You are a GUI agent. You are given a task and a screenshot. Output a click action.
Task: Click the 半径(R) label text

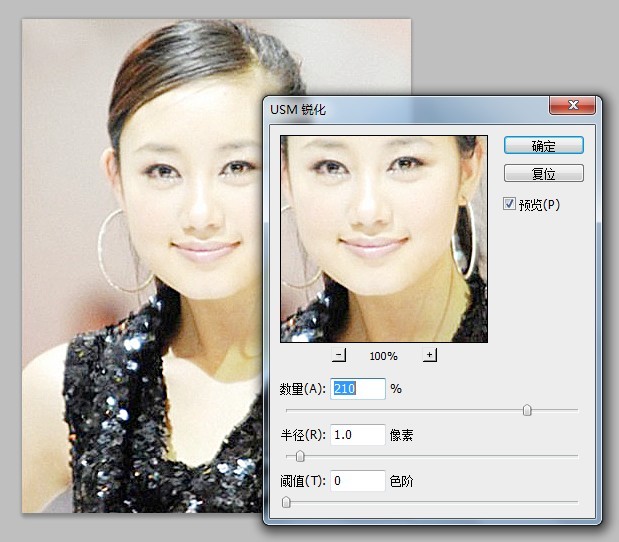tap(303, 435)
